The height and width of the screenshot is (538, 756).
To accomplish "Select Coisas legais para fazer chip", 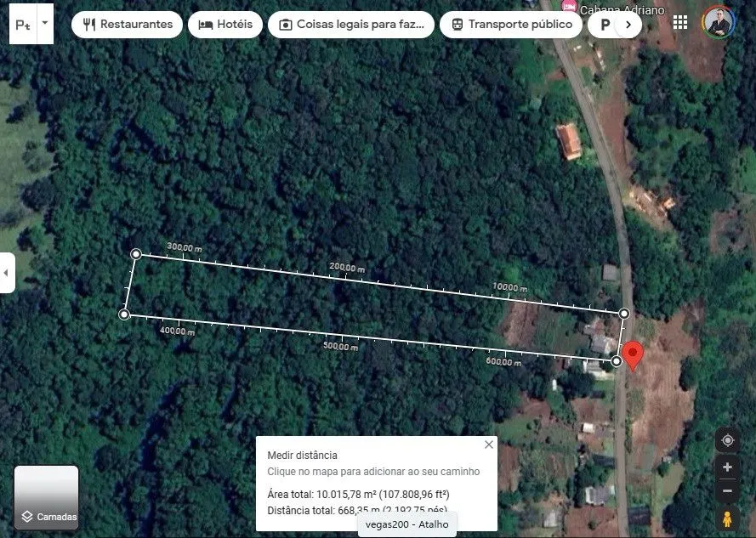I will (x=351, y=25).
